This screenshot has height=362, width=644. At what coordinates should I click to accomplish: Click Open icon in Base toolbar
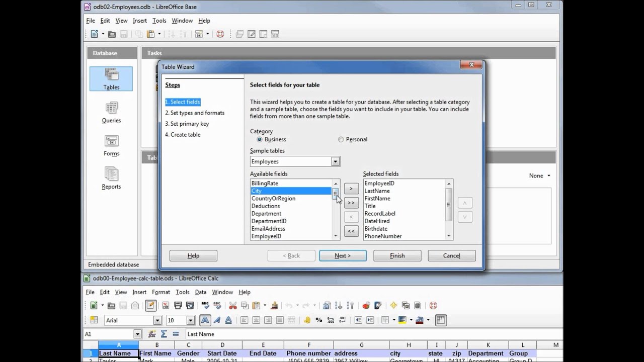point(112,34)
